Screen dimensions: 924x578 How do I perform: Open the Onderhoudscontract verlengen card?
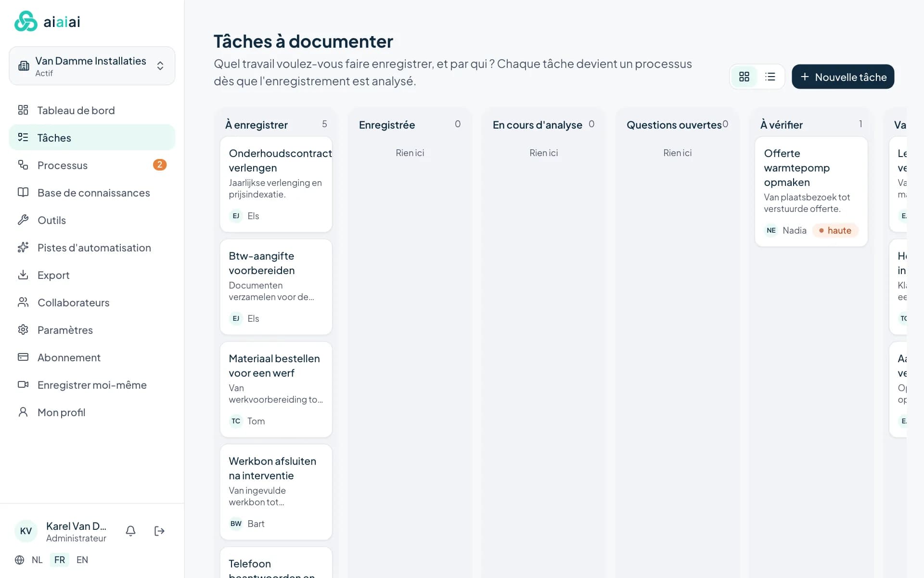point(276,184)
